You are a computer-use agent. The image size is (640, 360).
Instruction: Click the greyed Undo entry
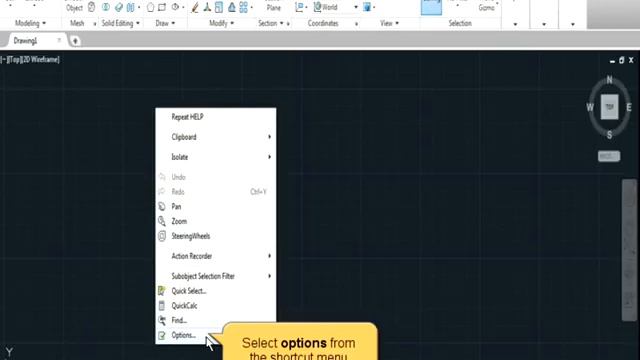(216, 177)
